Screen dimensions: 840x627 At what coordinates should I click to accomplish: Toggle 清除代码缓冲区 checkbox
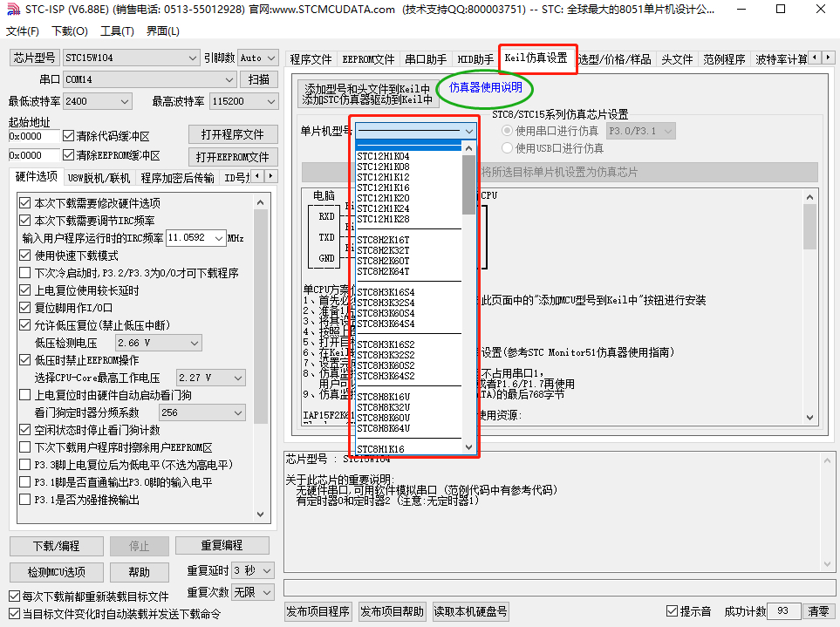point(68,135)
